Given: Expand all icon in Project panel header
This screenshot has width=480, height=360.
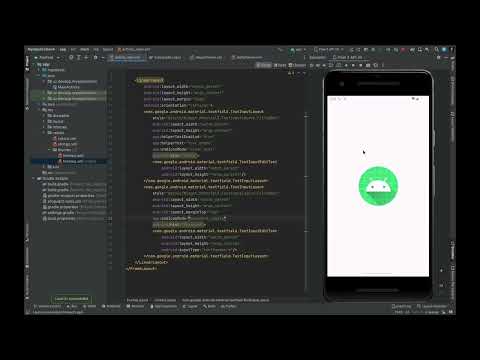Looking at the screenshot, I should click(79, 58).
